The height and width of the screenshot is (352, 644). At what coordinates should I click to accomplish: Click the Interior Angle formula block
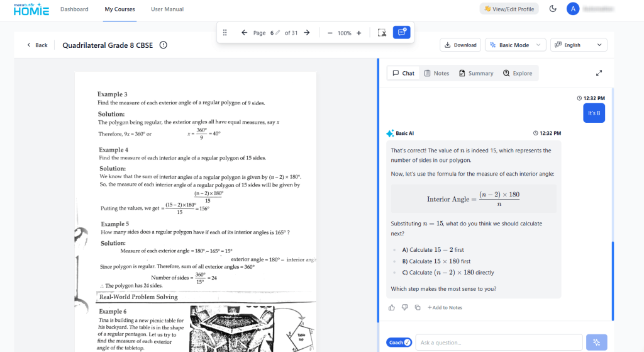[x=474, y=198]
